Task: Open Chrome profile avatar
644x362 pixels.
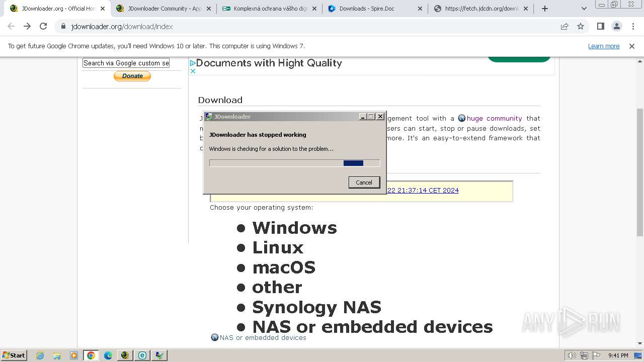Action: pos(616,27)
